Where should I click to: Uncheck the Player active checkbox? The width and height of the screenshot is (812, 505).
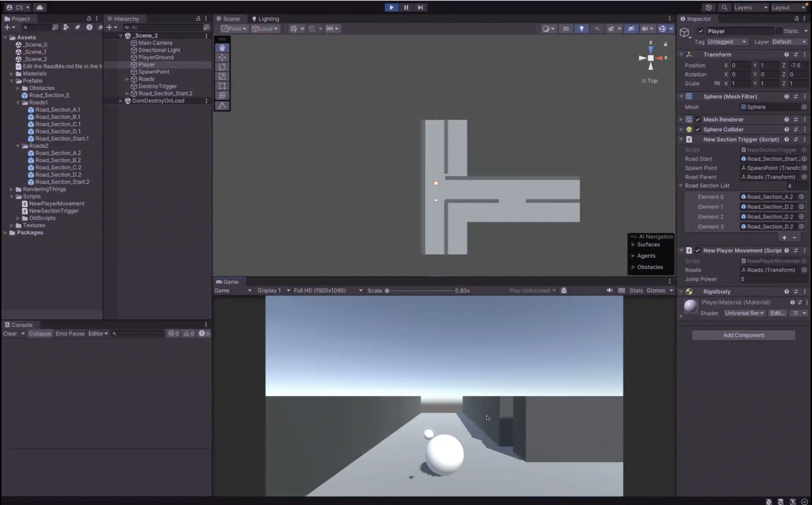tap(700, 31)
